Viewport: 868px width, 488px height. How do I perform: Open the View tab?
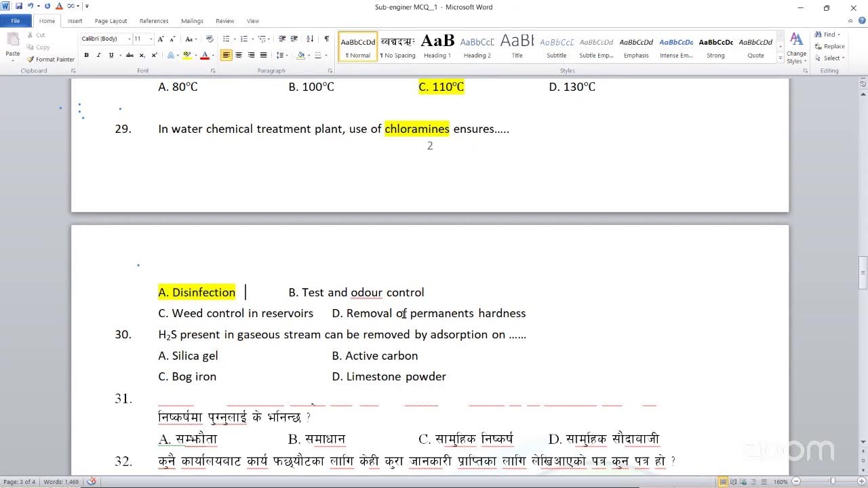pos(252,21)
